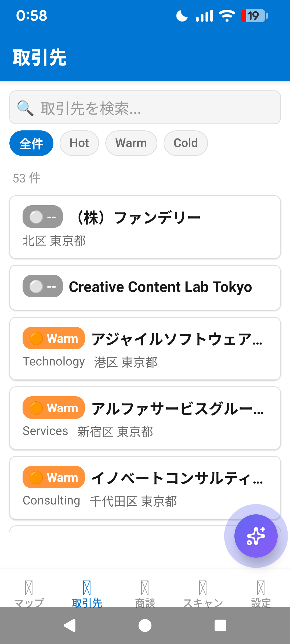The image size is (290, 644).
Task: Filter accounts by Cold status
Action: (x=186, y=143)
